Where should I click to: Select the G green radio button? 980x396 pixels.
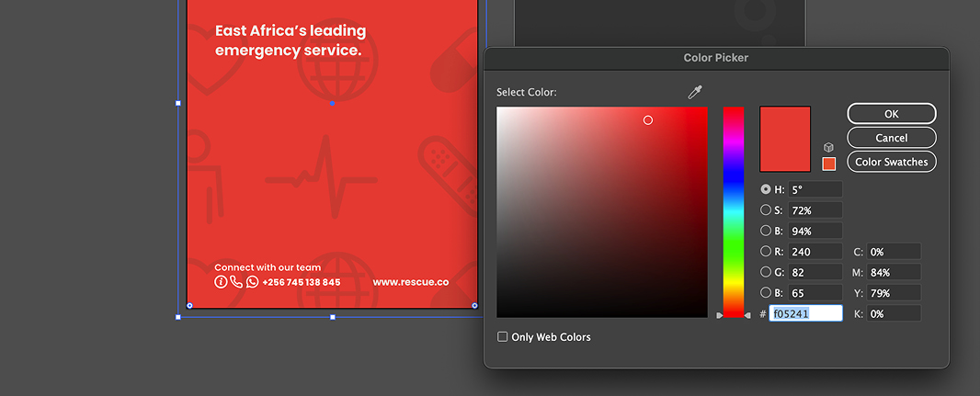[x=766, y=272]
